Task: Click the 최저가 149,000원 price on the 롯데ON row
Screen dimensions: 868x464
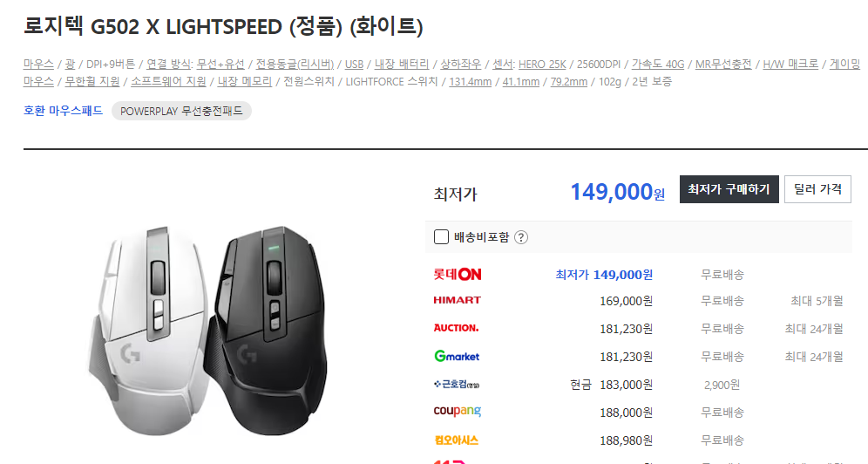Action: click(x=604, y=275)
